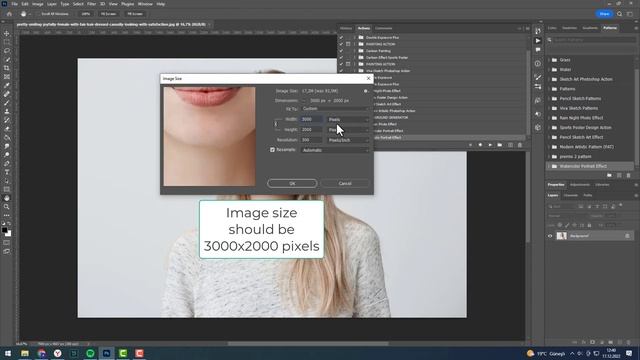Swap foreground and background colors

pos(9,224)
